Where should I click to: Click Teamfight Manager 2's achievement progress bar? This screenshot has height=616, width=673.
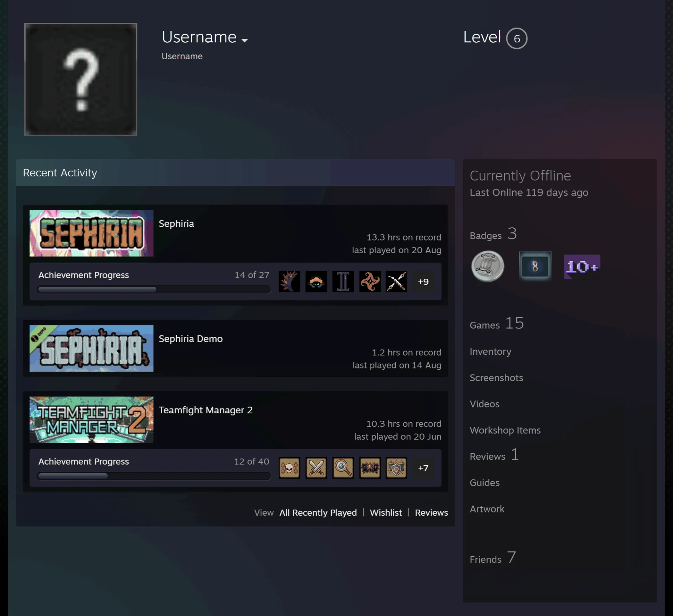coord(154,476)
